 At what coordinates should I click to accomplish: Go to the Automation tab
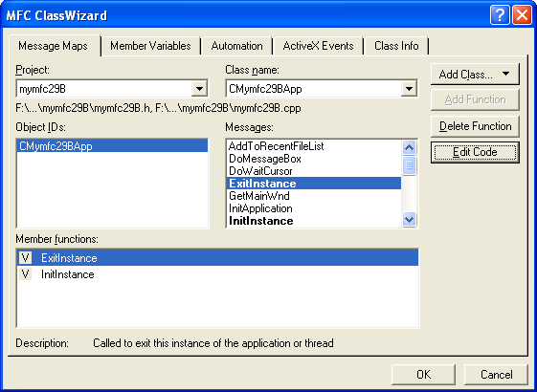(x=237, y=46)
